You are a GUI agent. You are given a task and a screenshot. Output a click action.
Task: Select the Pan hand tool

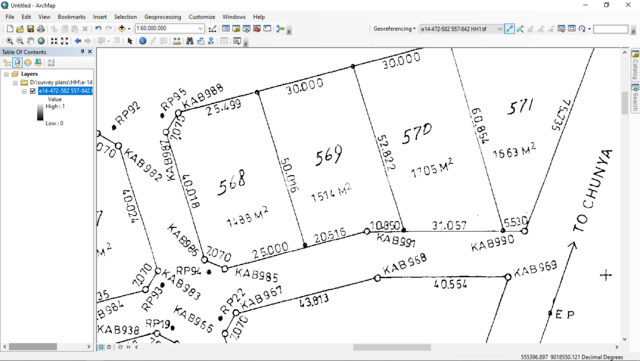coord(31,41)
